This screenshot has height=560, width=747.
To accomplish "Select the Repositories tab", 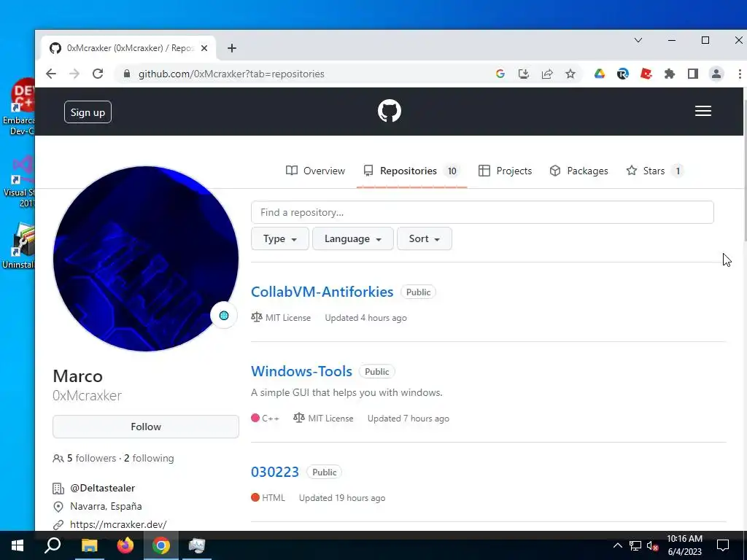I will 411,171.
